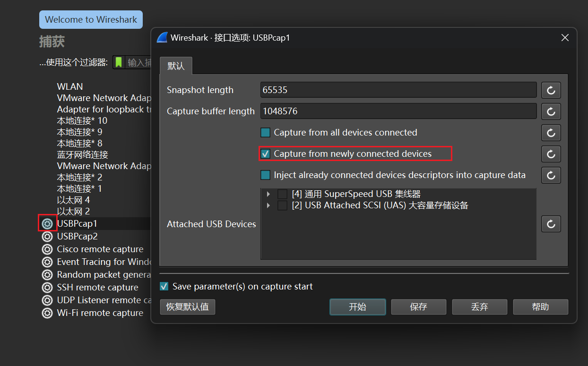Select 以太网 4 interface
The image size is (588, 366).
tap(73, 200)
